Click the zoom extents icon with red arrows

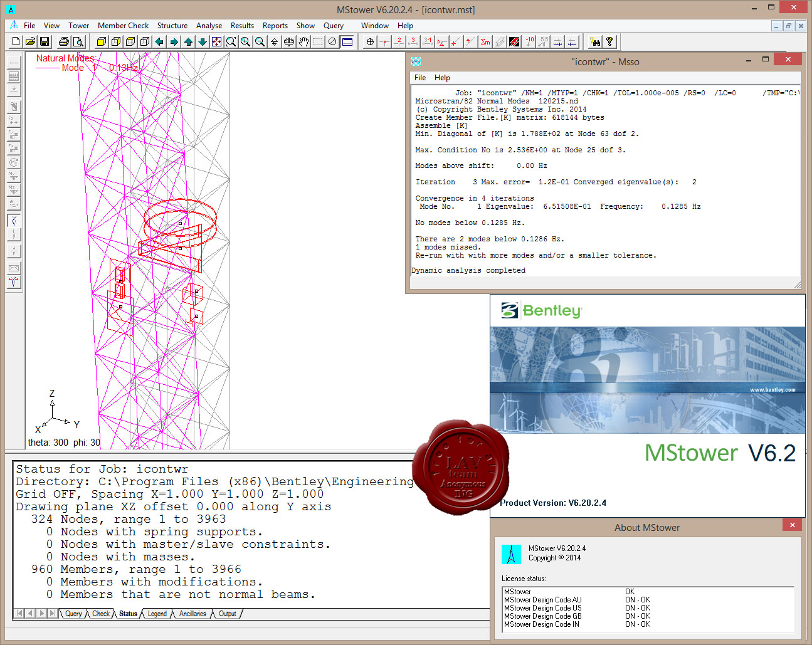tap(217, 41)
